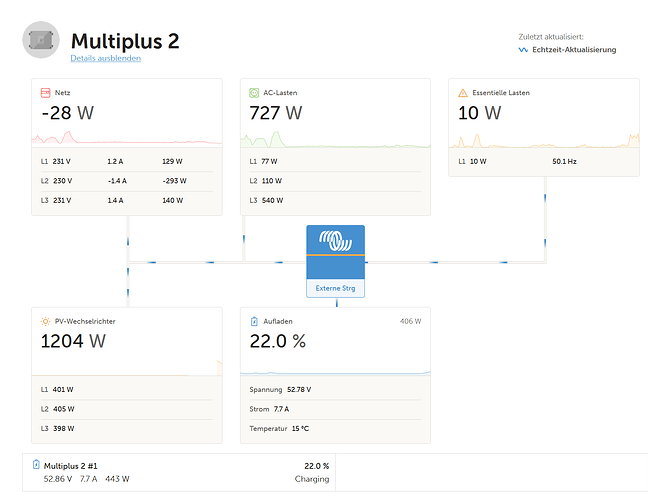Click the battery icon beside Multiplus 2 #1
This screenshot has height=500, width=648.
(x=37, y=465)
